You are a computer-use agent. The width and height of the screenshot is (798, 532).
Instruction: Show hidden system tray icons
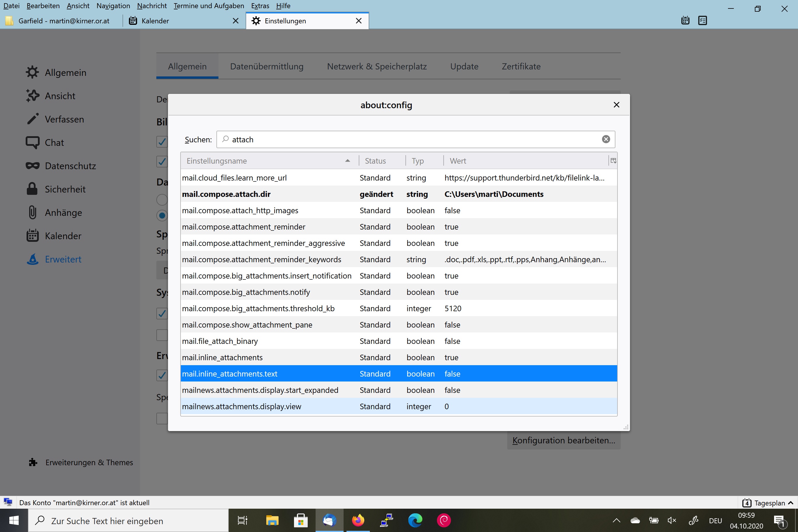click(616, 520)
